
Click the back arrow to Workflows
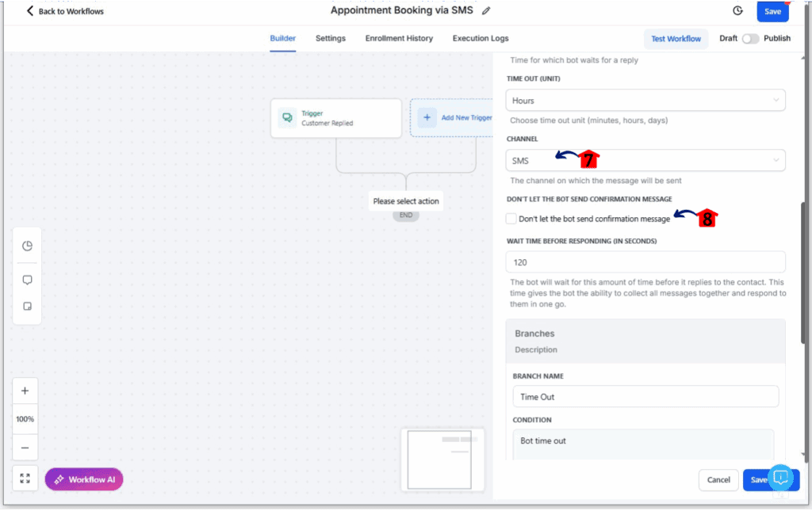(x=30, y=11)
